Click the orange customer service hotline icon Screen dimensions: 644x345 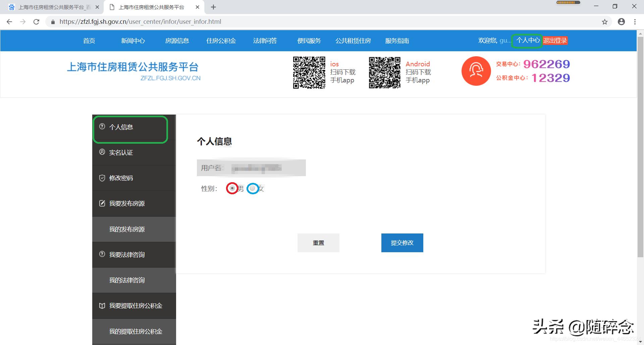coord(476,71)
